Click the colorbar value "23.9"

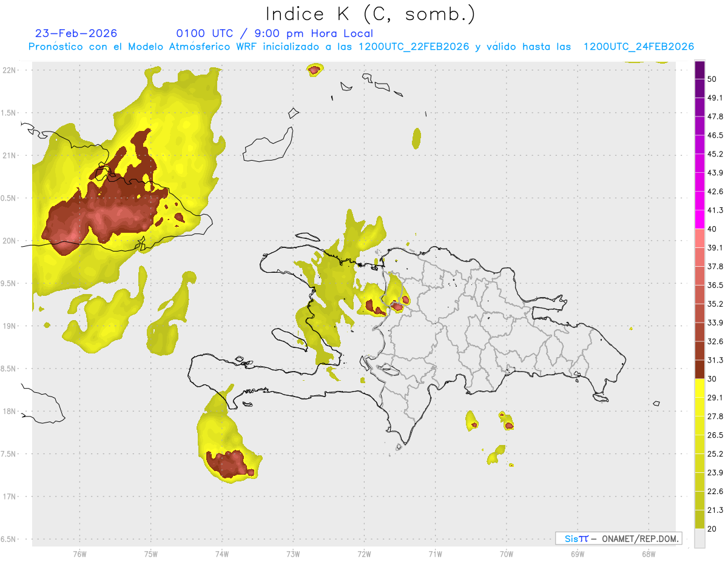(x=715, y=472)
